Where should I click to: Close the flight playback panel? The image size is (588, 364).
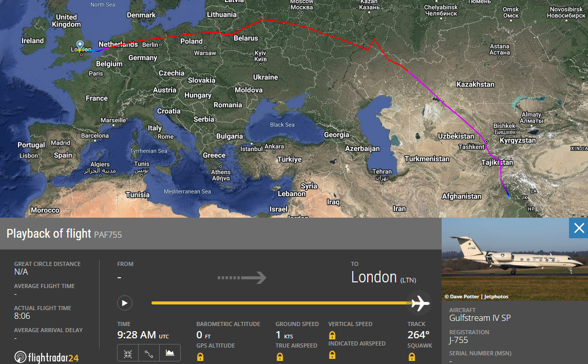(579, 228)
